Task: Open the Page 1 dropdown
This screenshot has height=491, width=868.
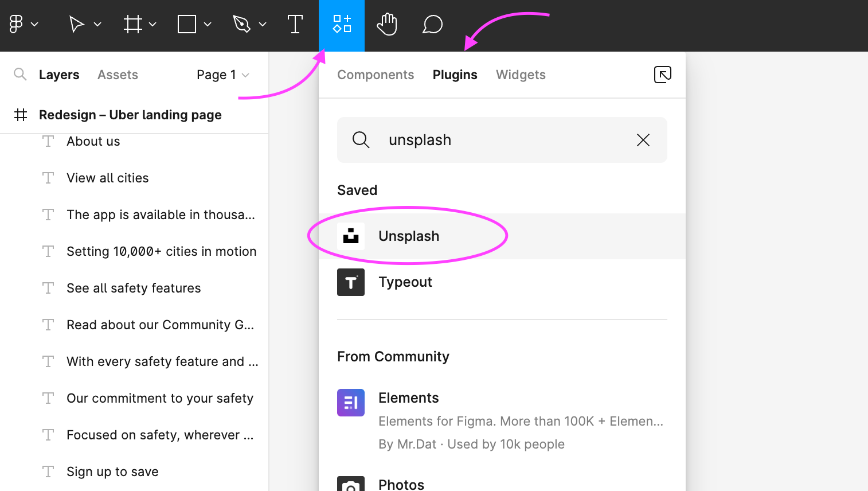Action: tap(223, 75)
